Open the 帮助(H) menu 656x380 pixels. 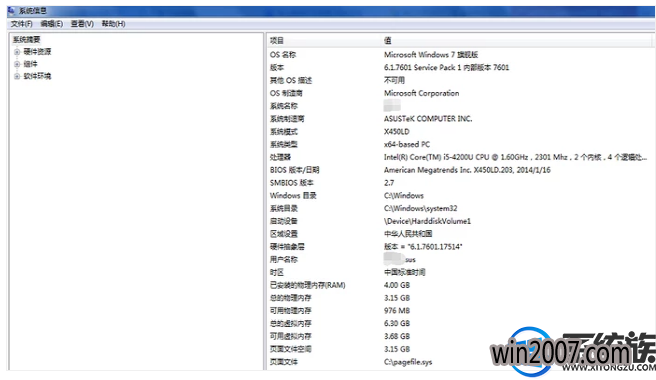click(113, 24)
